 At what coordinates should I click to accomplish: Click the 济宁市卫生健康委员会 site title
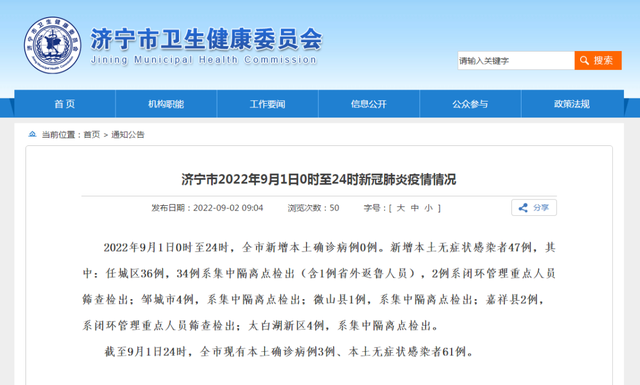[x=206, y=40]
